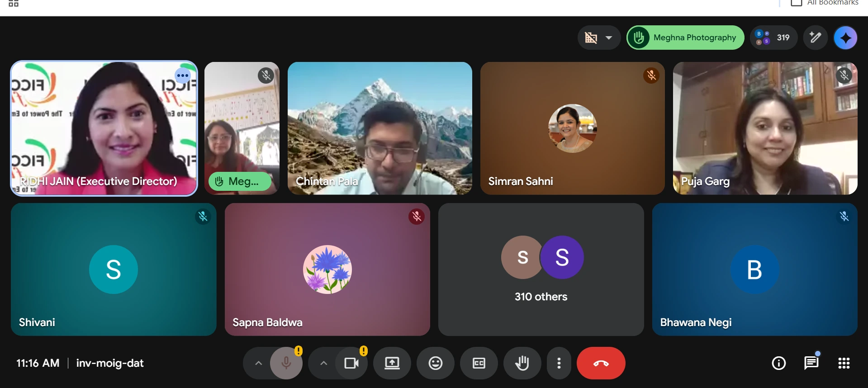Expand video settings chevron beside camera
This screenshot has width=868, height=388.
323,363
